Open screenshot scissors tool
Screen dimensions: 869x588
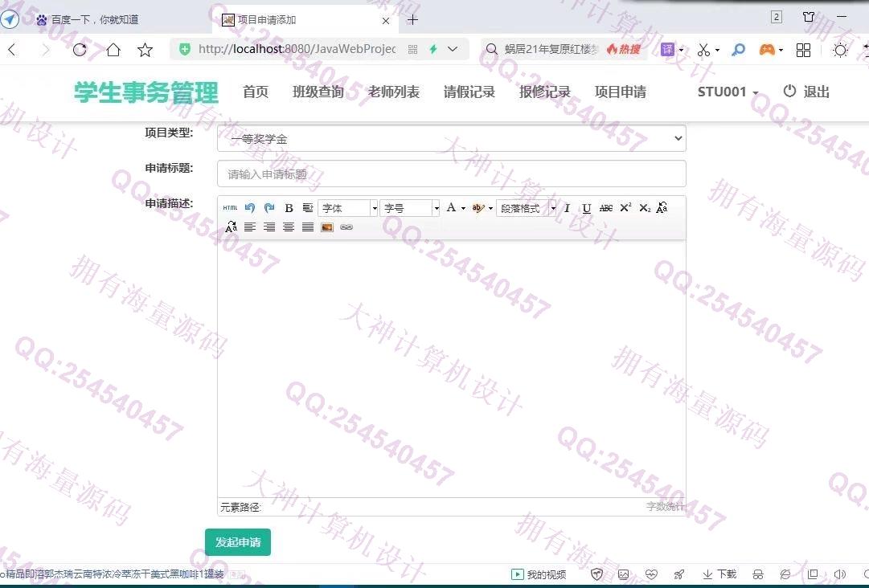pos(703,50)
